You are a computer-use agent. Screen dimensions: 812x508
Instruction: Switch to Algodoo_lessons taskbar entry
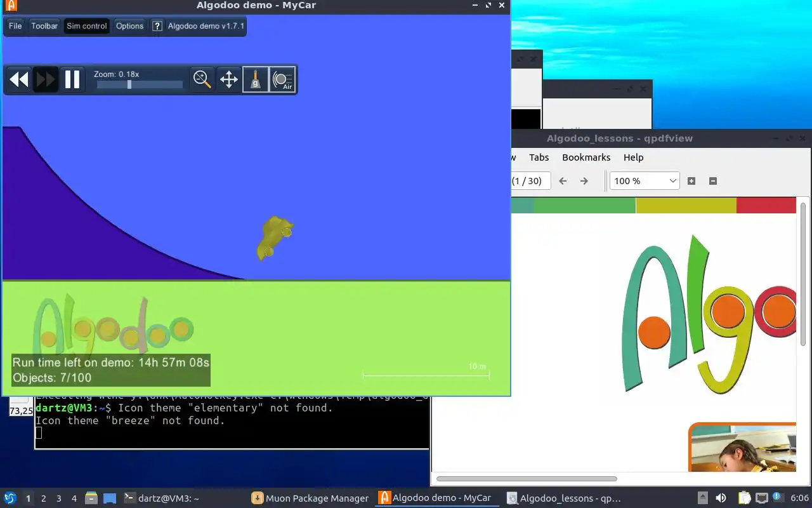tap(565, 498)
